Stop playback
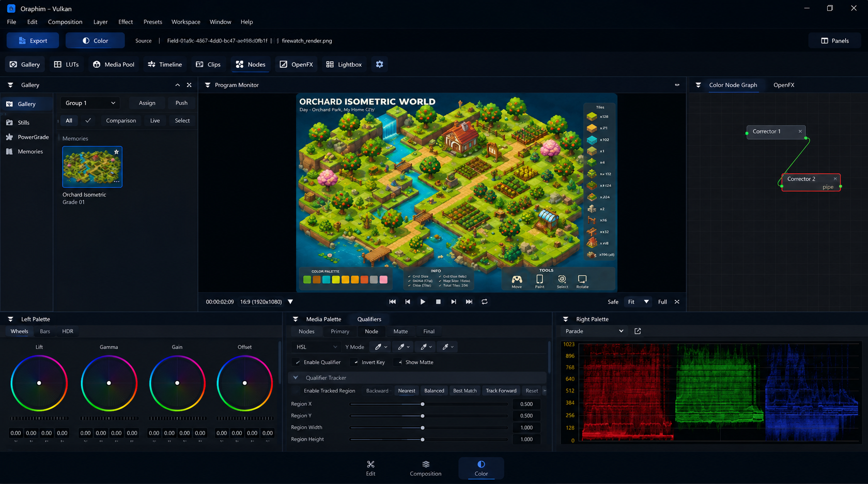This screenshot has height=484, width=868. pos(438,302)
